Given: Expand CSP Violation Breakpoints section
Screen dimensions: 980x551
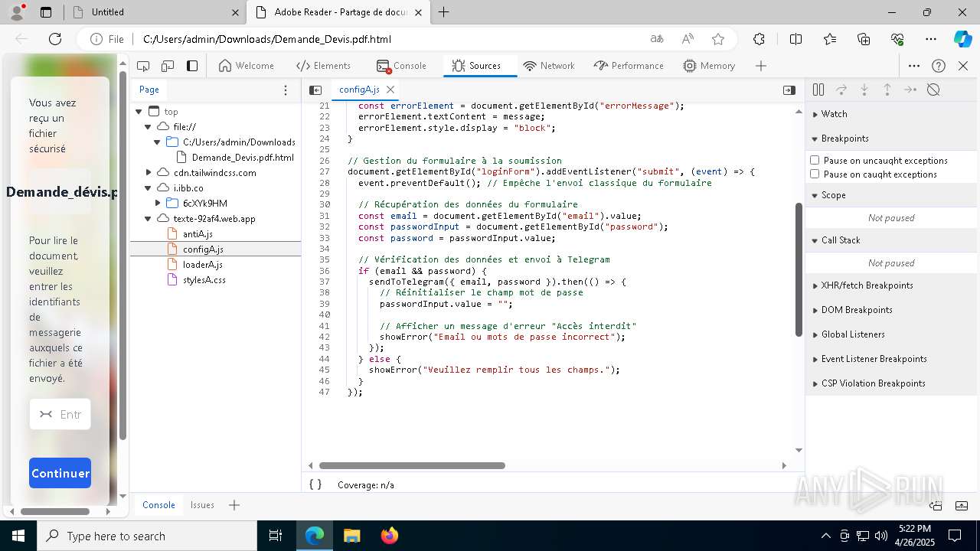Looking at the screenshot, I should pyautogui.click(x=892, y=383).
